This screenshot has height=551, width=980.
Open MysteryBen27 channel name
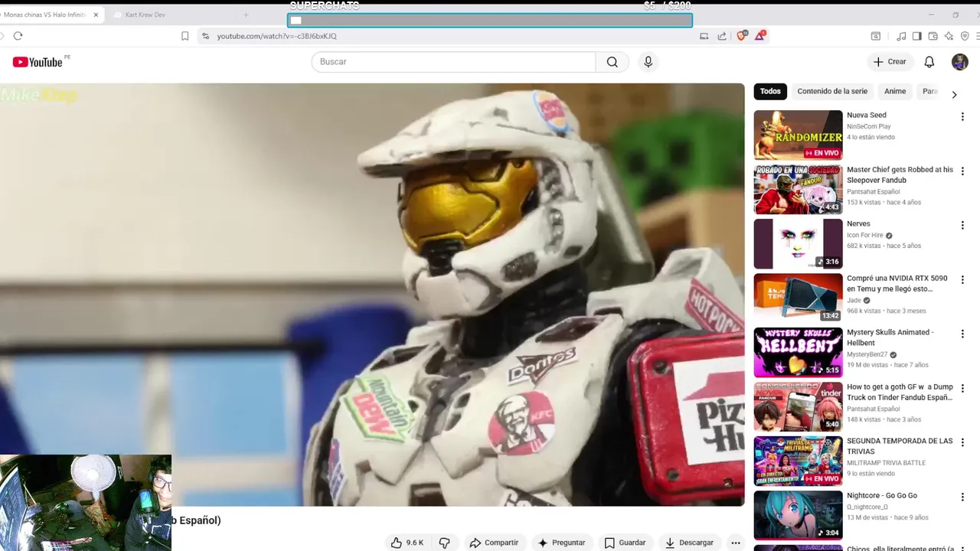click(x=867, y=354)
